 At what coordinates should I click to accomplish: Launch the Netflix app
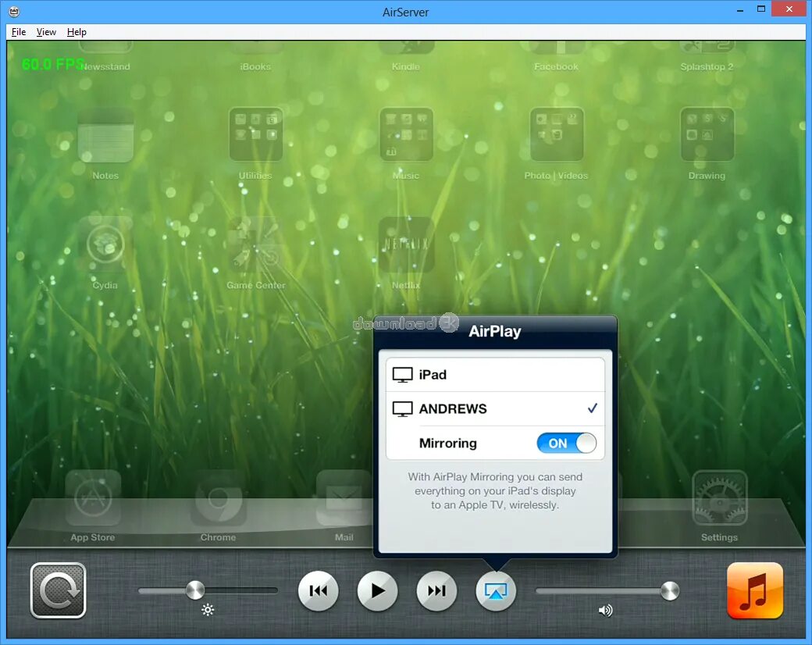[x=407, y=244]
